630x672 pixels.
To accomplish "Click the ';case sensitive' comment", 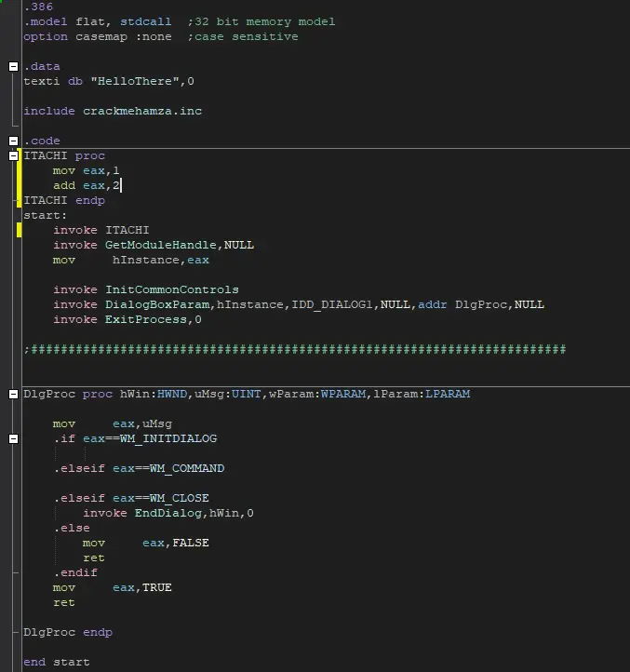I will pos(243,36).
